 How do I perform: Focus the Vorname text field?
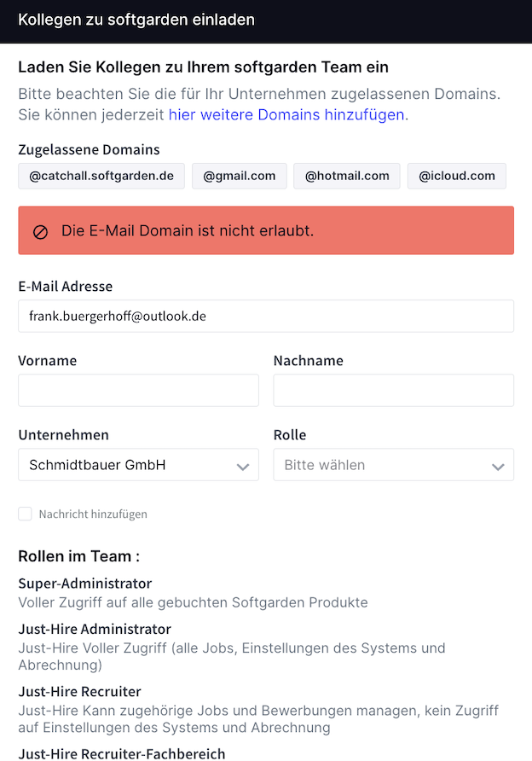(x=138, y=390)
